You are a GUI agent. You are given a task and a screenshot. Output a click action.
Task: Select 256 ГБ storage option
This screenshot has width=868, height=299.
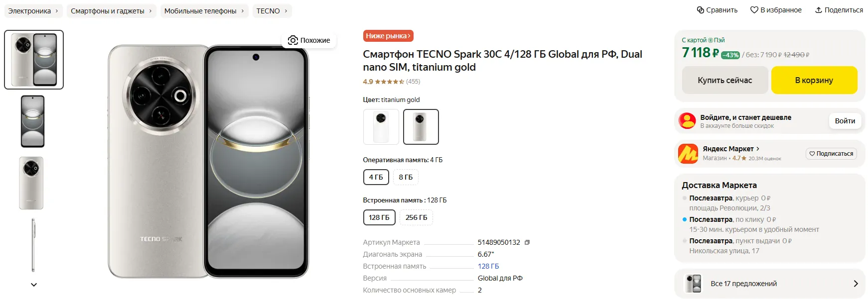416,217
